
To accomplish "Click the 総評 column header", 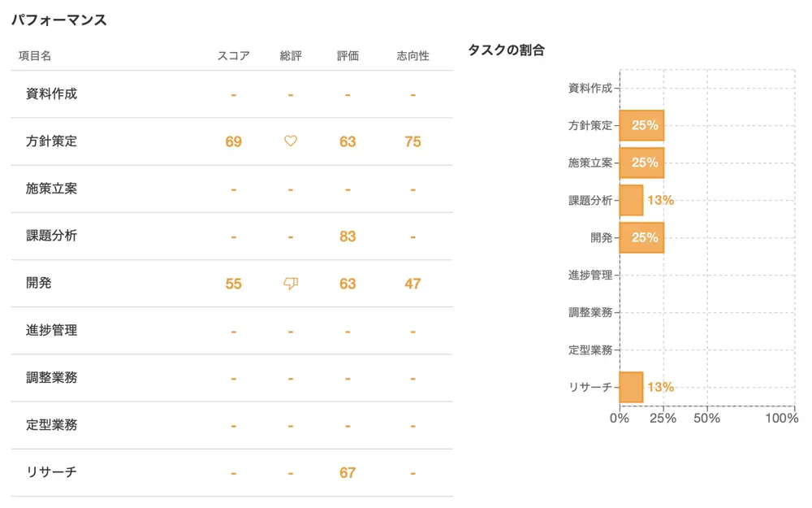I will 290,56.
